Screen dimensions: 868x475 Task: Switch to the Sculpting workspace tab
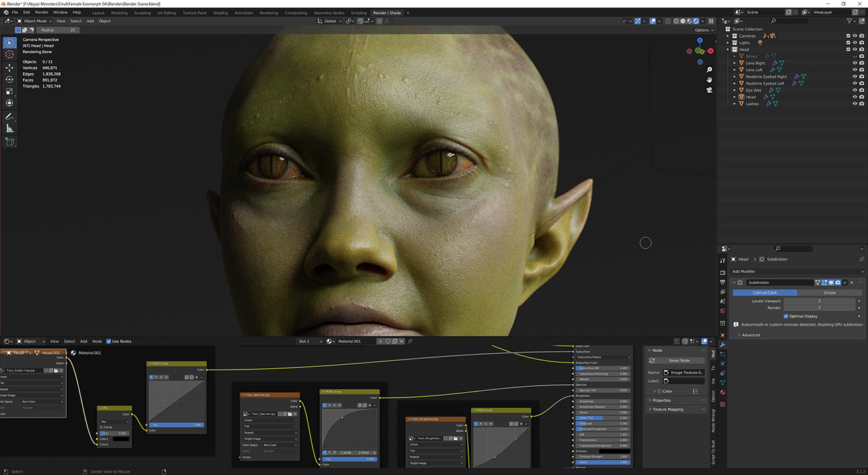[x=142, y=13]
